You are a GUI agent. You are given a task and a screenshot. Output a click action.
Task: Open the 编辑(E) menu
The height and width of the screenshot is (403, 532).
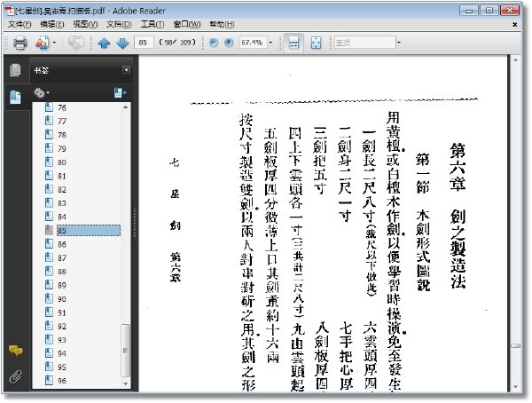point(52,24)
